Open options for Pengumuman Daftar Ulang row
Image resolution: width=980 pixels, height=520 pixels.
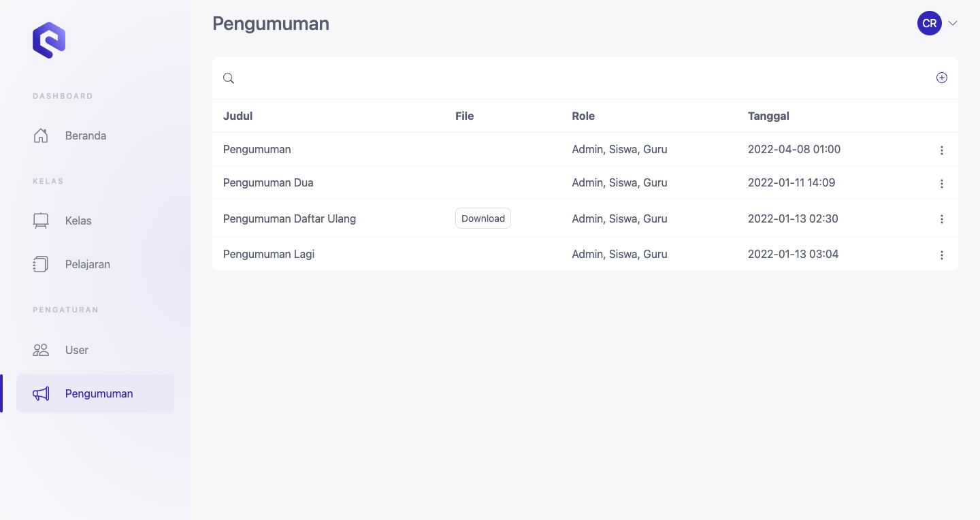[942, 219]
